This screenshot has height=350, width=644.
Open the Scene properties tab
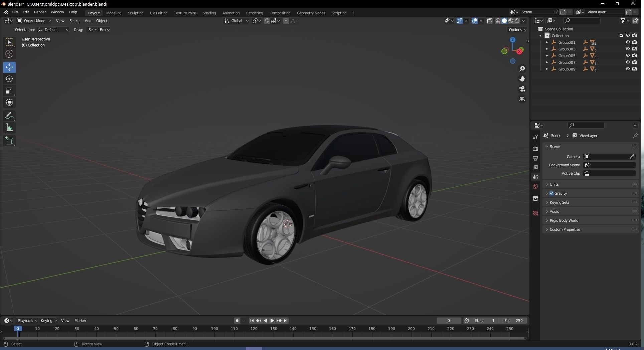535,177
